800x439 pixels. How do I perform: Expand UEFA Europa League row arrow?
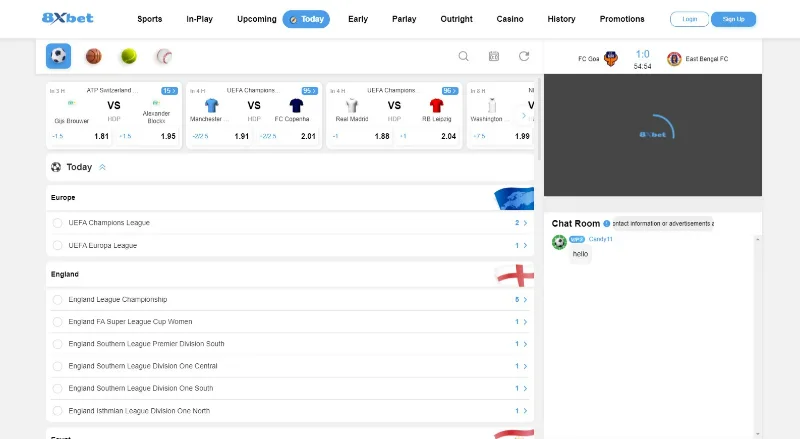point(525,246)
